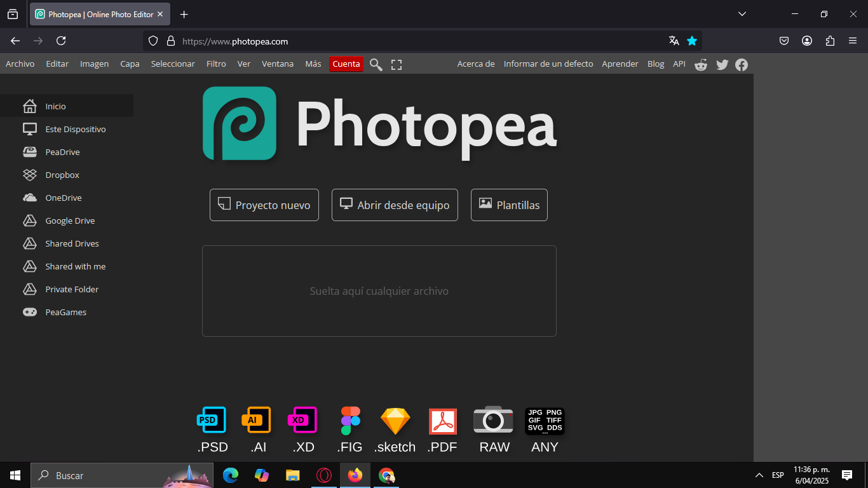Click the OneDrive cloud icon
This screenshot has height=488, width=868.
[x=30, y=198]
